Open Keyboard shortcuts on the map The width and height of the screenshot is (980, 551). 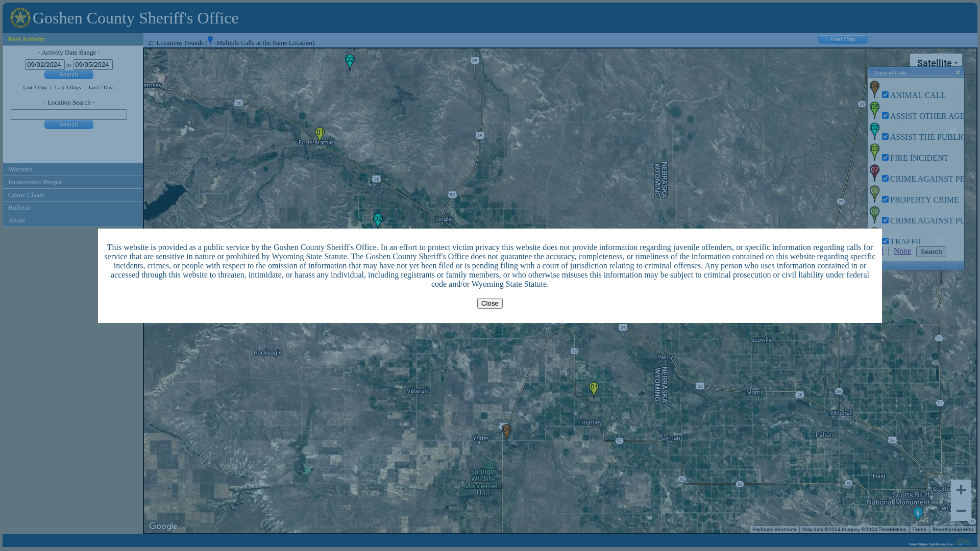pyautogui.click(x=774, y=530)
